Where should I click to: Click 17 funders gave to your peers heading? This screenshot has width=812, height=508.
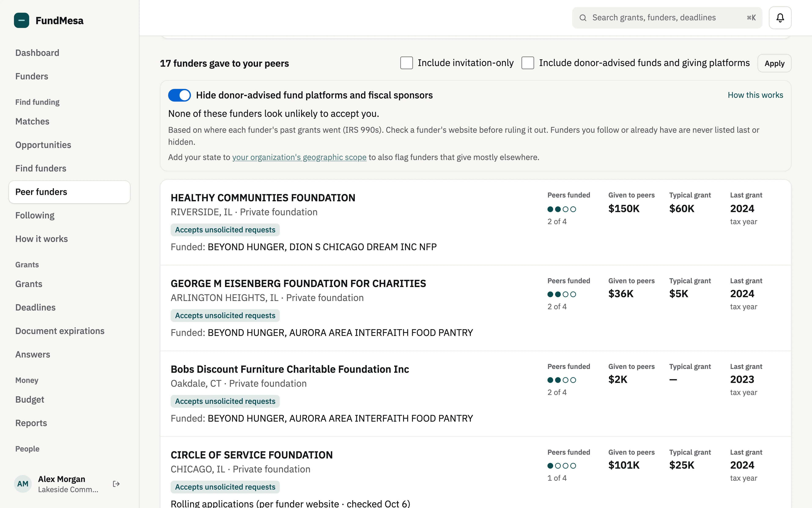coord(224,63)
